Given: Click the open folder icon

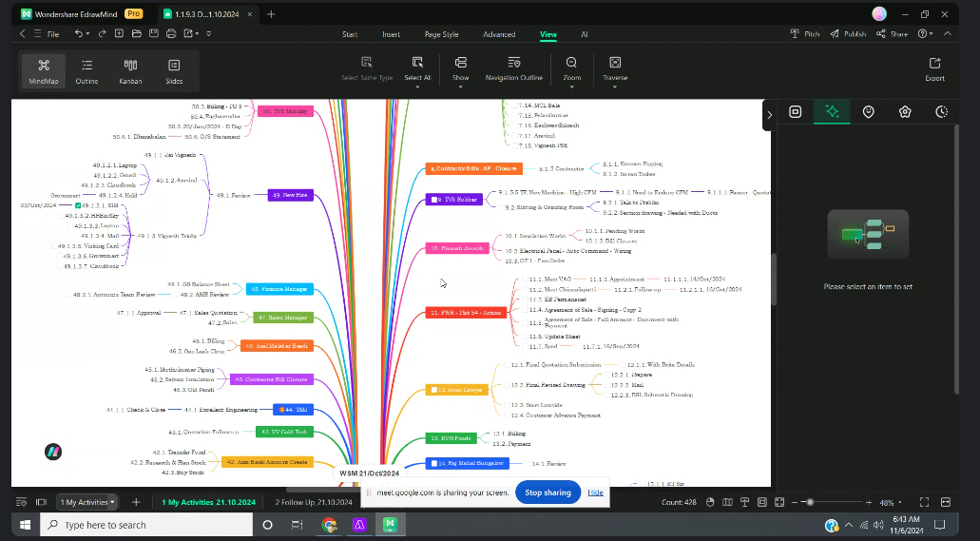Looking at the screenshot, I should 136,34.
